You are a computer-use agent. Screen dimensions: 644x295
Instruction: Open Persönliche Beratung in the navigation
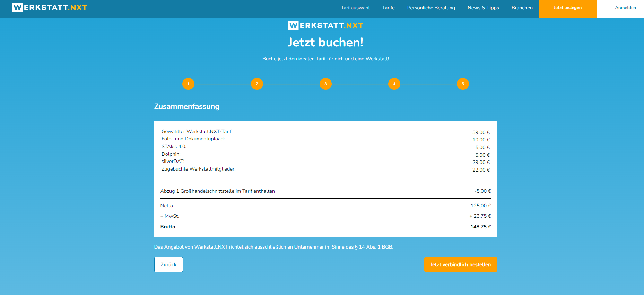pyautogui.click(x=431, y=8)
